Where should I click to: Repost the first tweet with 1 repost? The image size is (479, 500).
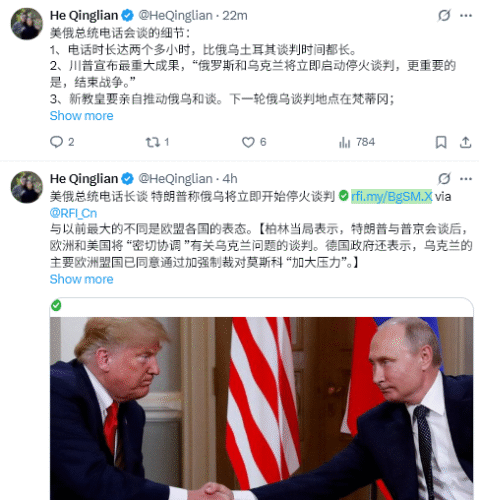pyautogui.click(x=157, y=142)
